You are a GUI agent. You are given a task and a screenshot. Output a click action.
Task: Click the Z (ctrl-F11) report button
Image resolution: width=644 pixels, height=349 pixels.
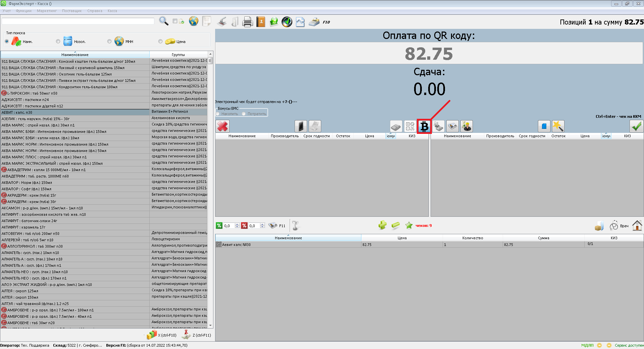point(196,335)
